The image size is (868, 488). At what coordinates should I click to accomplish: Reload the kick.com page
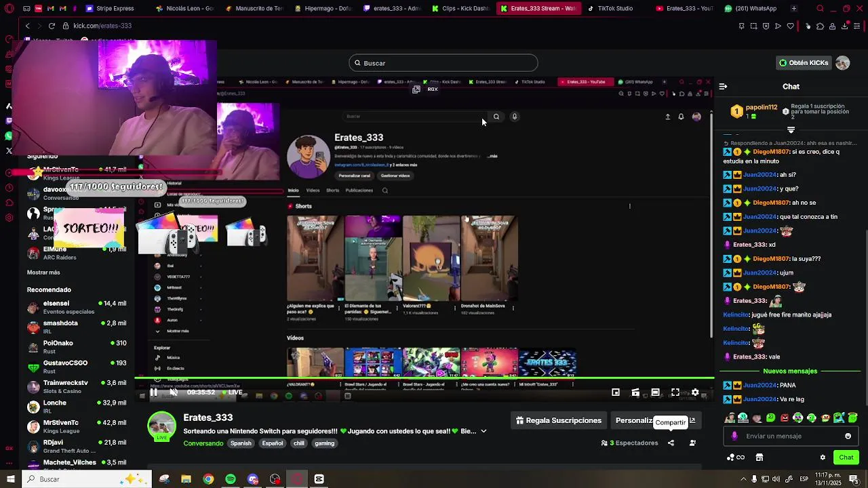click(52, 26)
